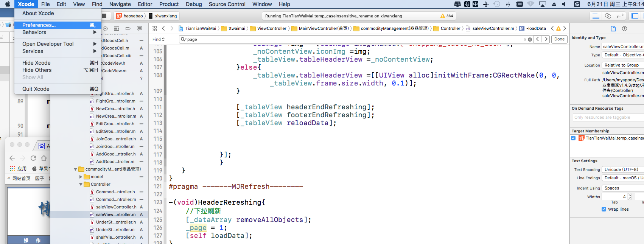Click saleViewController.m in jump bar
Screen dimensions: 644x244
[x=490, y=28]
